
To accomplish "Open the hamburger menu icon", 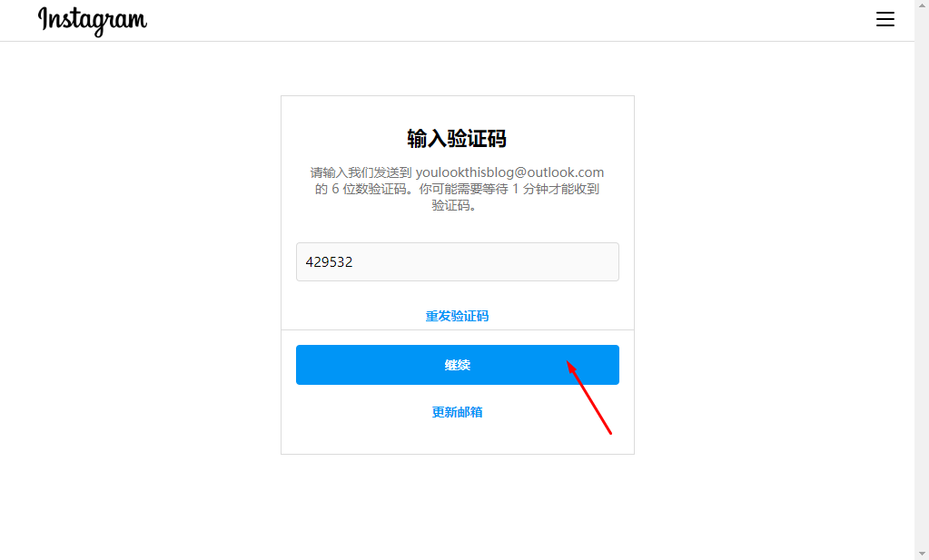I will [x=885, y=19].
